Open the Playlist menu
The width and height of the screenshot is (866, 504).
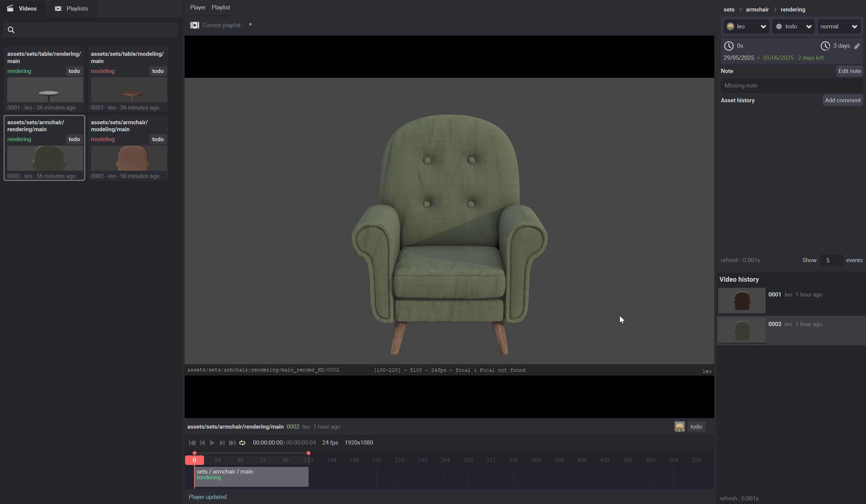tap(220, 7)
